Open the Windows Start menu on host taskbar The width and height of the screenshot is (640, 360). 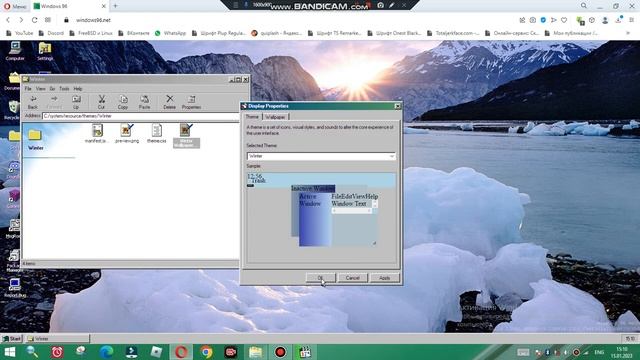(10, 352)
